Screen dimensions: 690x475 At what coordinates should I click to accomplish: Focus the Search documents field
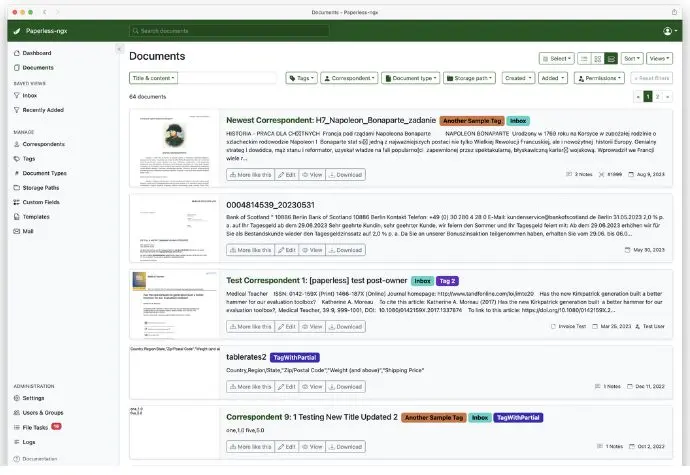[x=229, y=31]
